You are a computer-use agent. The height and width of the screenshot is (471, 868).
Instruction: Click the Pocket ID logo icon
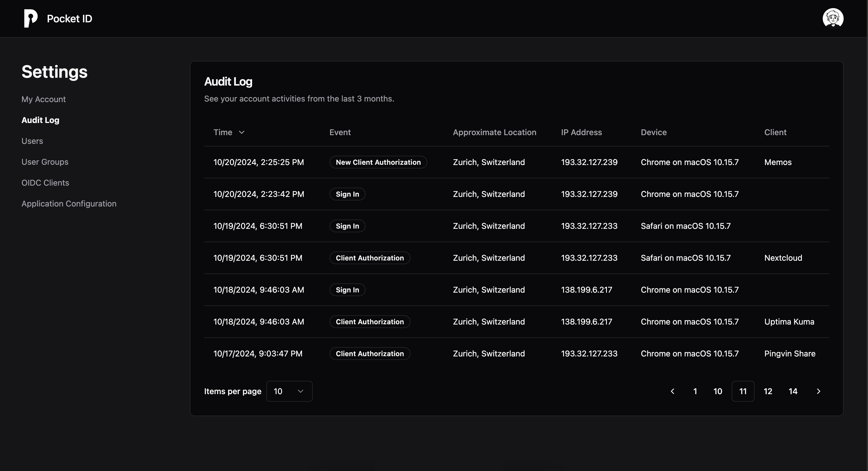pyautogui.click(x=30, y=19)
